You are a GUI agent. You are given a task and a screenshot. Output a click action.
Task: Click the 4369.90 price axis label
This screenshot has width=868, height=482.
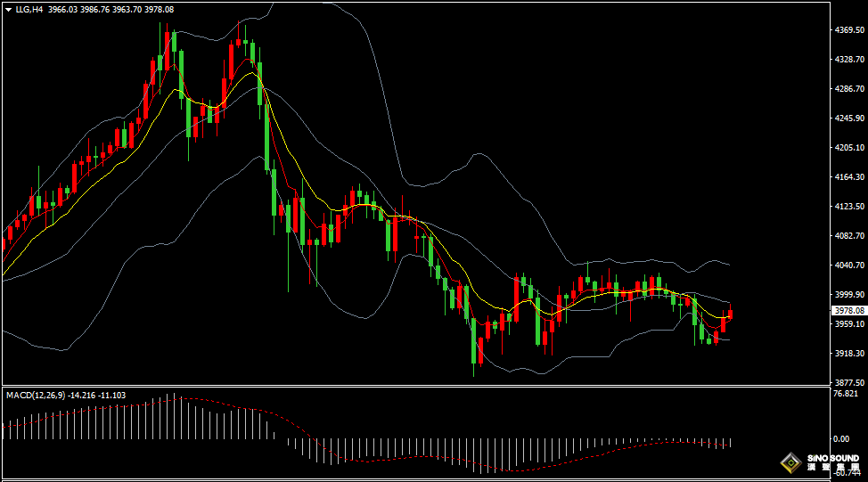coord(848,30)
